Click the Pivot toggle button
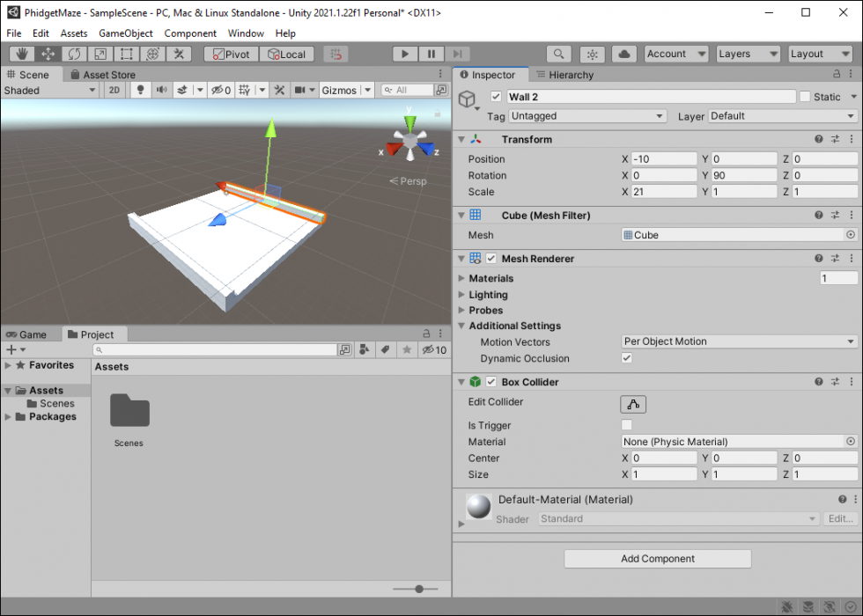Screen dimensions: 863x616 pyautogui.click(x=231, y=55)
